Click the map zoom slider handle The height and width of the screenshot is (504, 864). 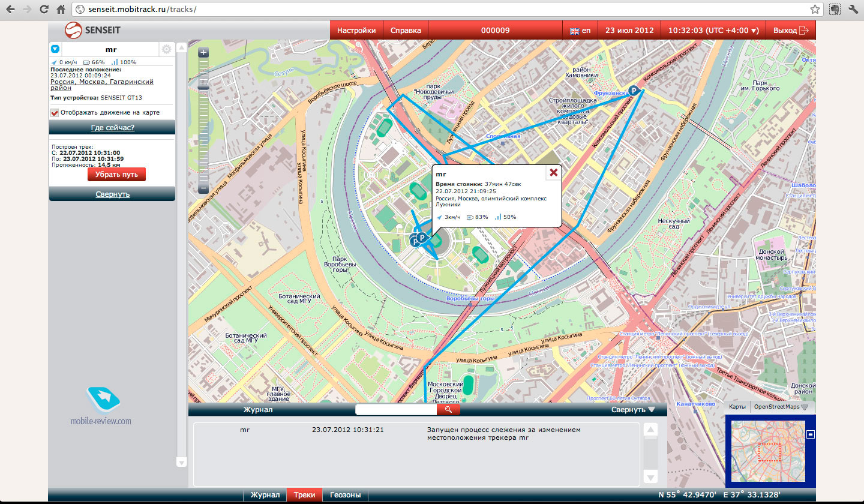[203, 88]
